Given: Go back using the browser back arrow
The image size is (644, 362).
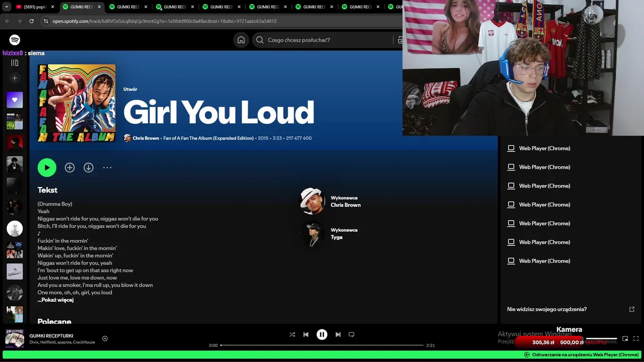Looking at the screenshot, I should [x=7, y=21].
